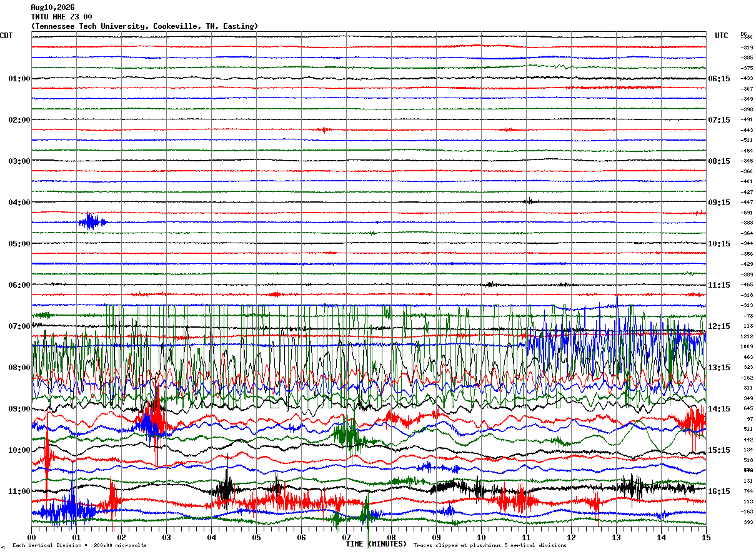756x554 pixels.
Task: Click the blue seismic burst after 04:00
Action: [92, 222]
